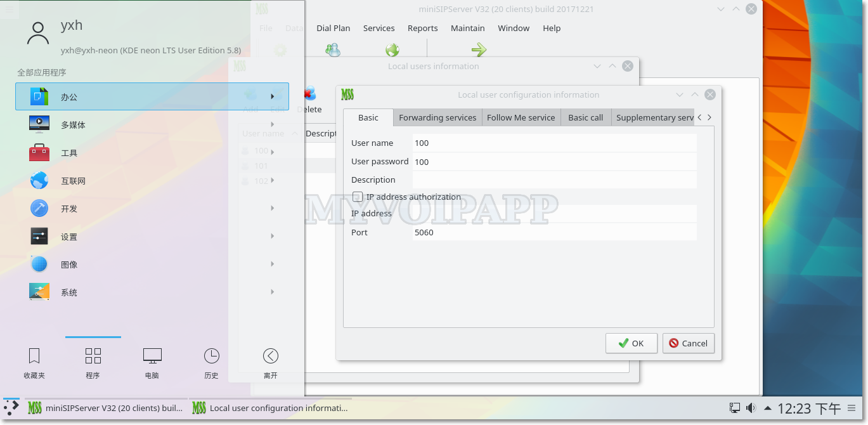Viewport: 868px width, 425px height.
Task: Click Delete in Local users information window
Action: (x=309, y=100)
